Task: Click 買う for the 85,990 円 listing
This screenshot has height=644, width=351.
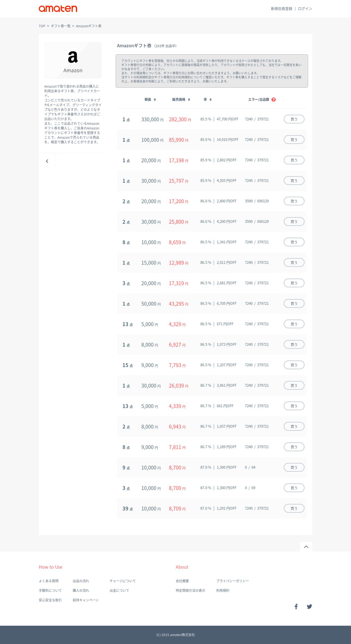Action: pos(294,140)
